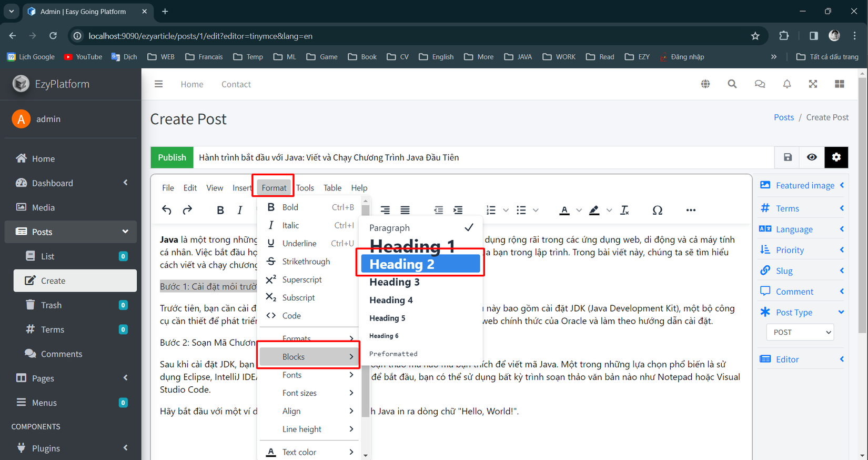This screenshot has height=460, width=868.
Task: Apply right alignment from the toolbar
Action: pos(385,210)
